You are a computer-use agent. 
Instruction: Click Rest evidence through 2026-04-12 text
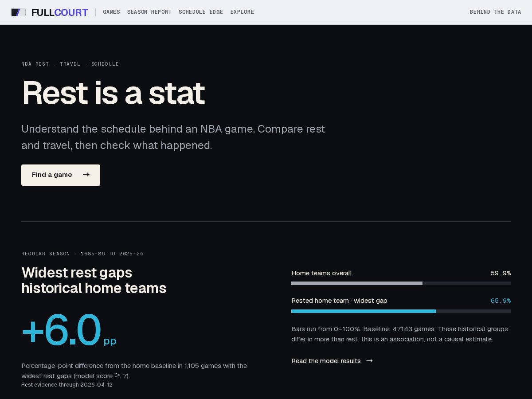pos(67,385)
